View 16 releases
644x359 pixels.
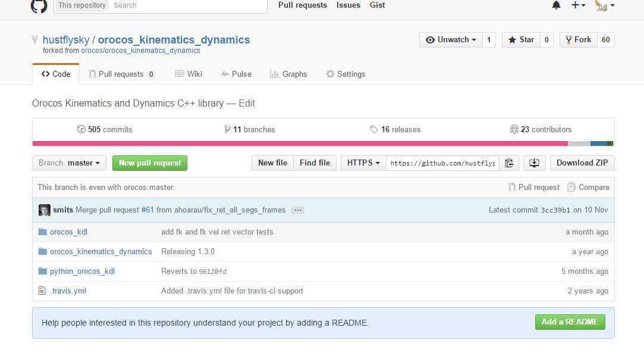pos(395,130)
